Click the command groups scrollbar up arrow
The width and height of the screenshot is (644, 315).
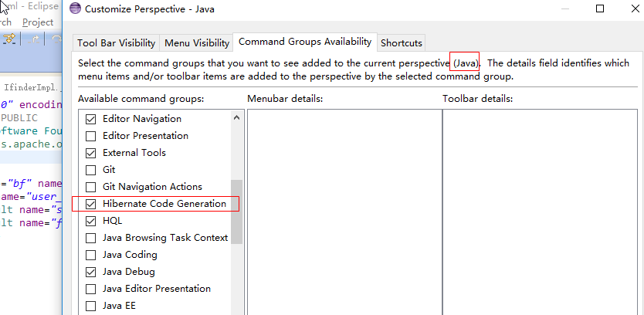(x=236, y=118)
